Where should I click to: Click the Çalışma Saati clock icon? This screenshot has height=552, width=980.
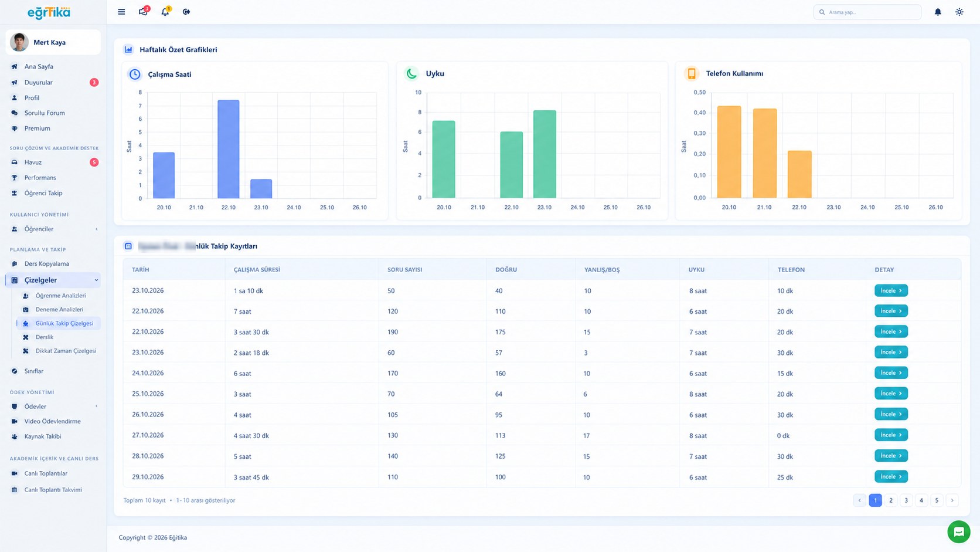click(135, 74)
